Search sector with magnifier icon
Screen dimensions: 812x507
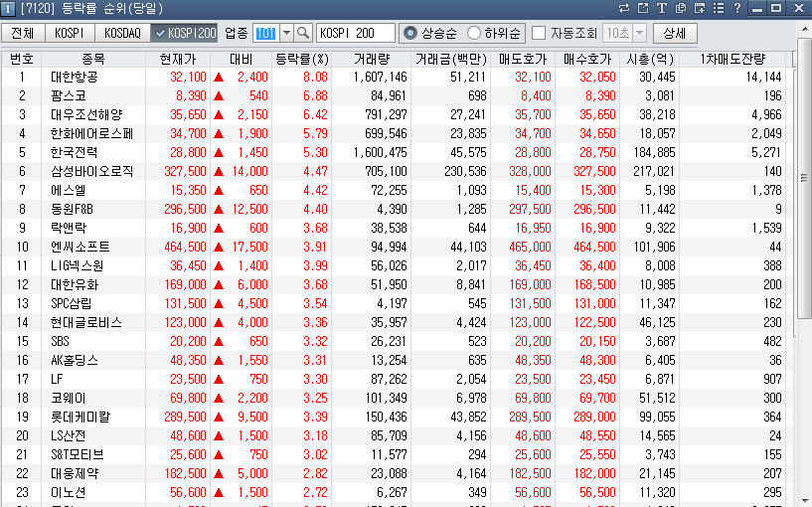click(x=303, y=33)
